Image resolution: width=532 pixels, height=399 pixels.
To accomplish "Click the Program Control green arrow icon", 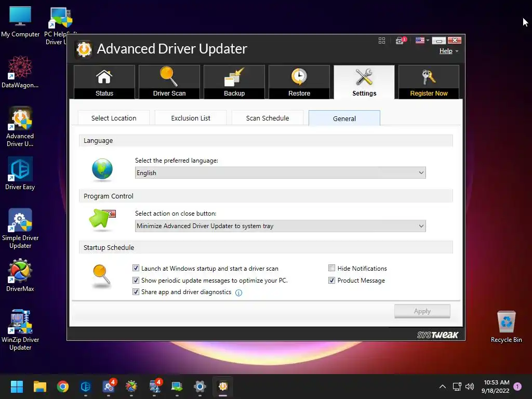I will tap(102, 219).
